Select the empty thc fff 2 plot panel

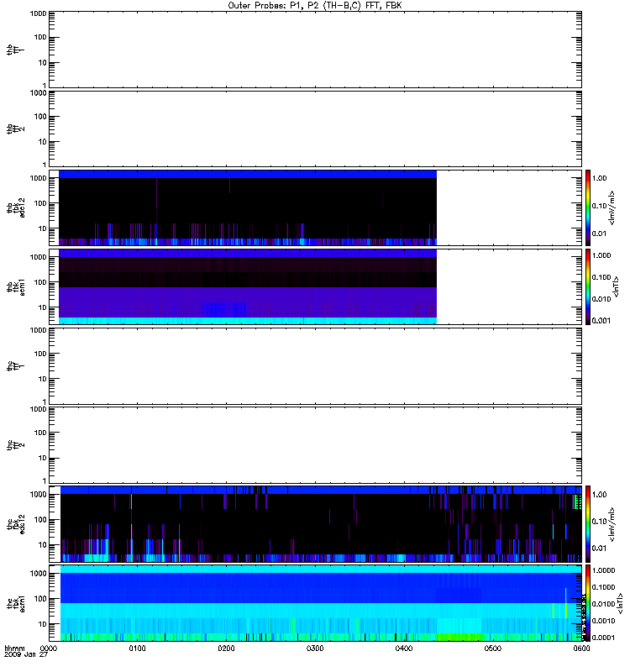316,445
